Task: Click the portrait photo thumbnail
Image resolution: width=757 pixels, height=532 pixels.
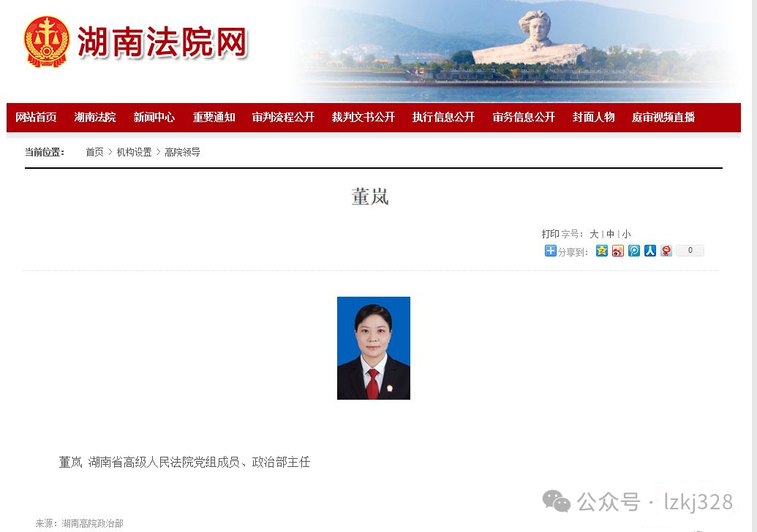Action: (x=374, y=348)
